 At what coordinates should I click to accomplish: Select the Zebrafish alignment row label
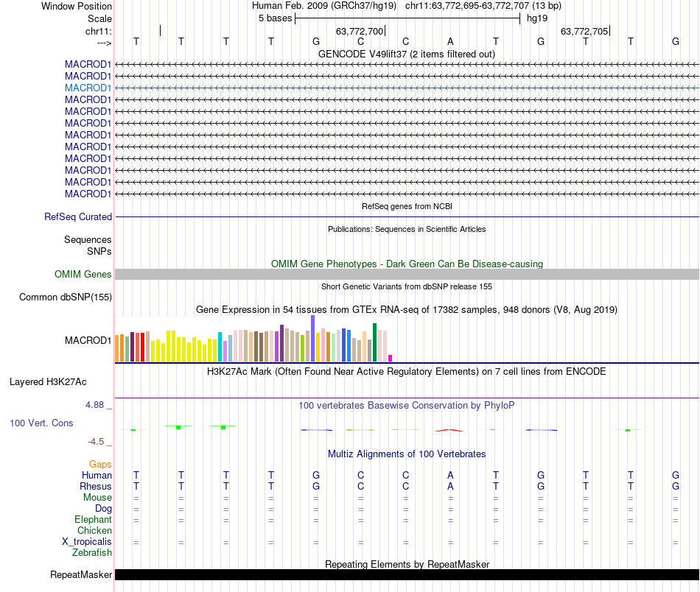tap(92, 552)
